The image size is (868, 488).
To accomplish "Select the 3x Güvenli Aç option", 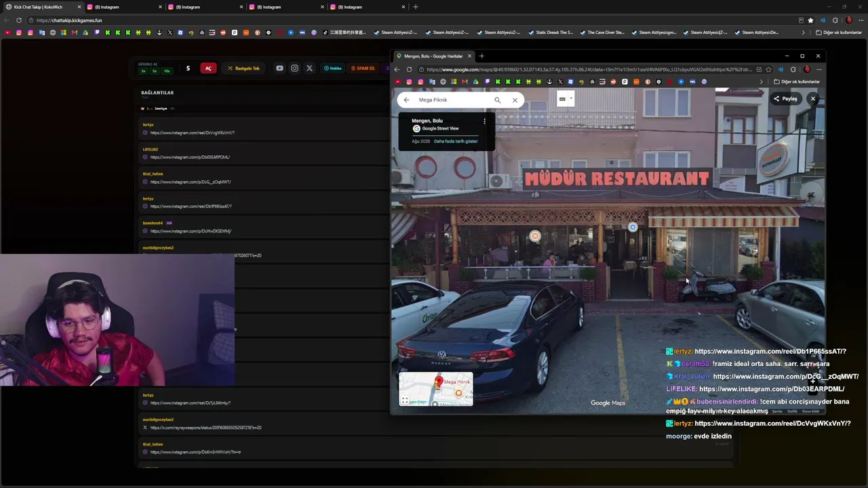I will tap(143, 70).
